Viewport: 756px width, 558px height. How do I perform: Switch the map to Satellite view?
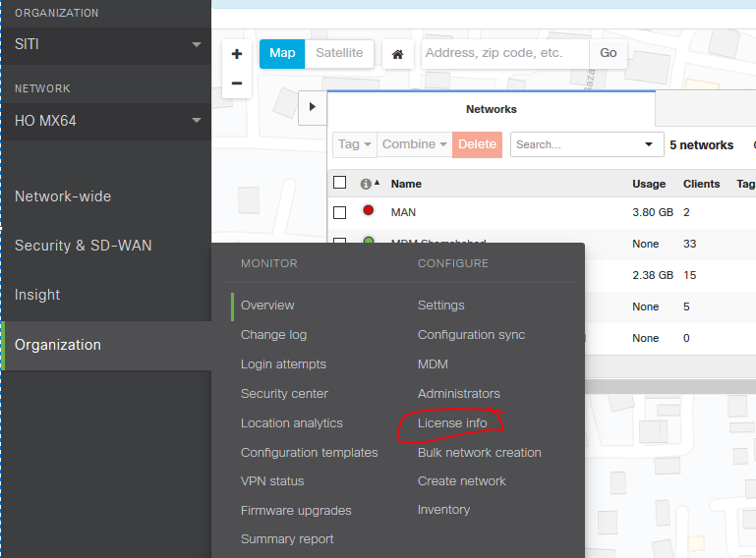(339, 53)
